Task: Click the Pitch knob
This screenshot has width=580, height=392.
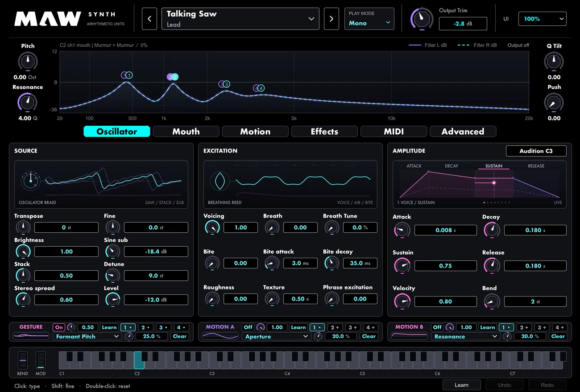Action: pyautogui.click(x=28, y=61)
